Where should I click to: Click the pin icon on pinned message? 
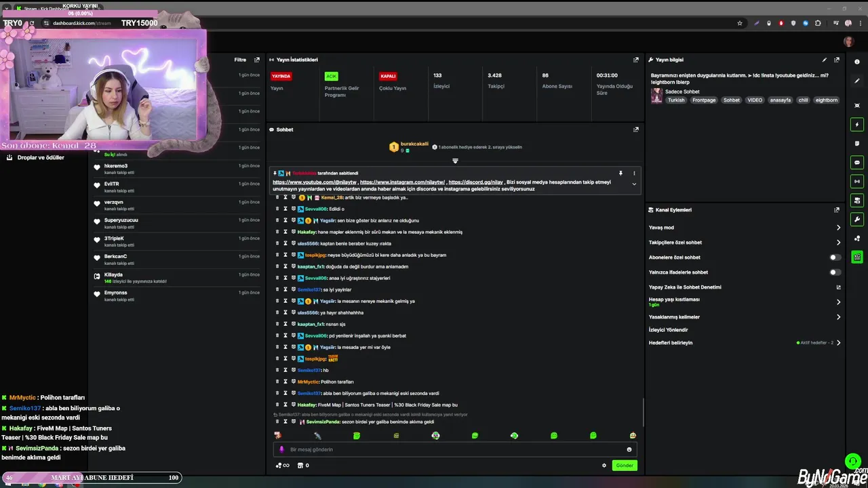coord(620,174)
